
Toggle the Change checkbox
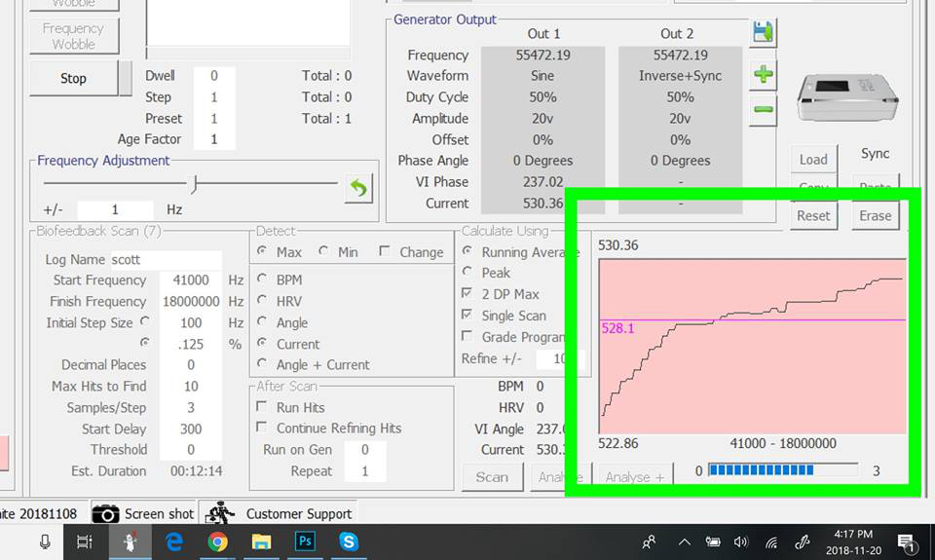tap(385, 251)
